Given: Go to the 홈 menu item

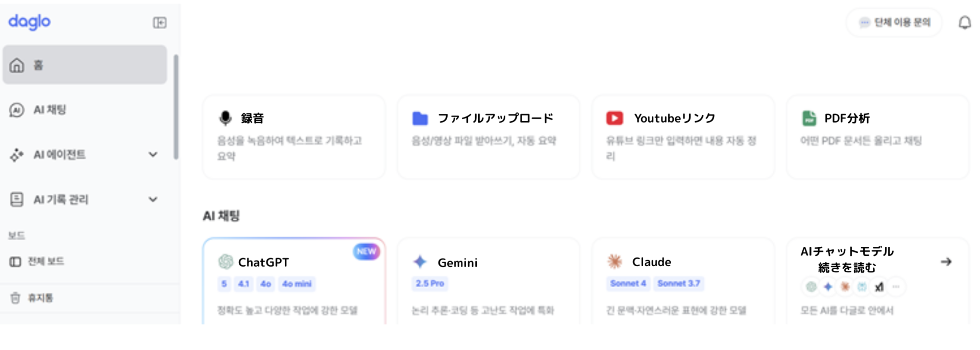Looking at the screenshot, I should tap(85, 65).
